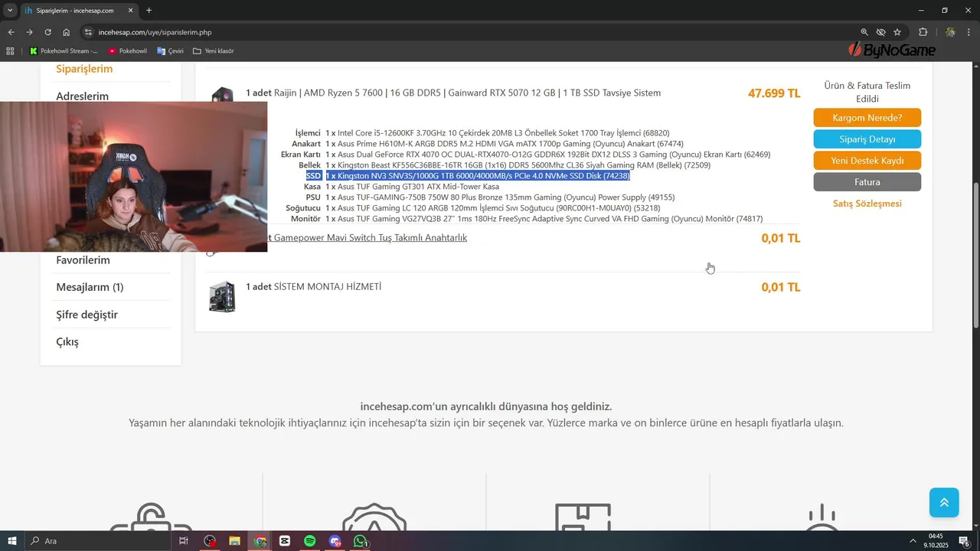
Task: Click the Yeni Destek Kaydı button
Action: coord(867,161)
